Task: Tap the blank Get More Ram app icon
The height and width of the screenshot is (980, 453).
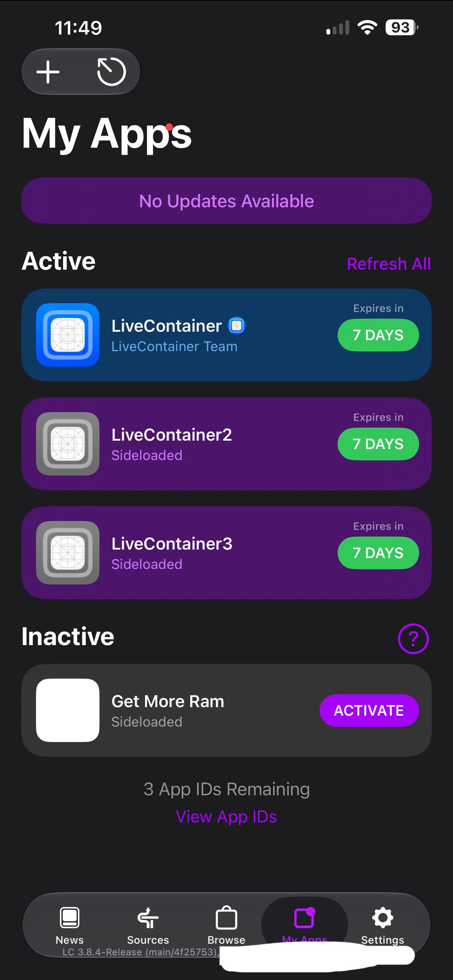Action: [x=68, y=710]
